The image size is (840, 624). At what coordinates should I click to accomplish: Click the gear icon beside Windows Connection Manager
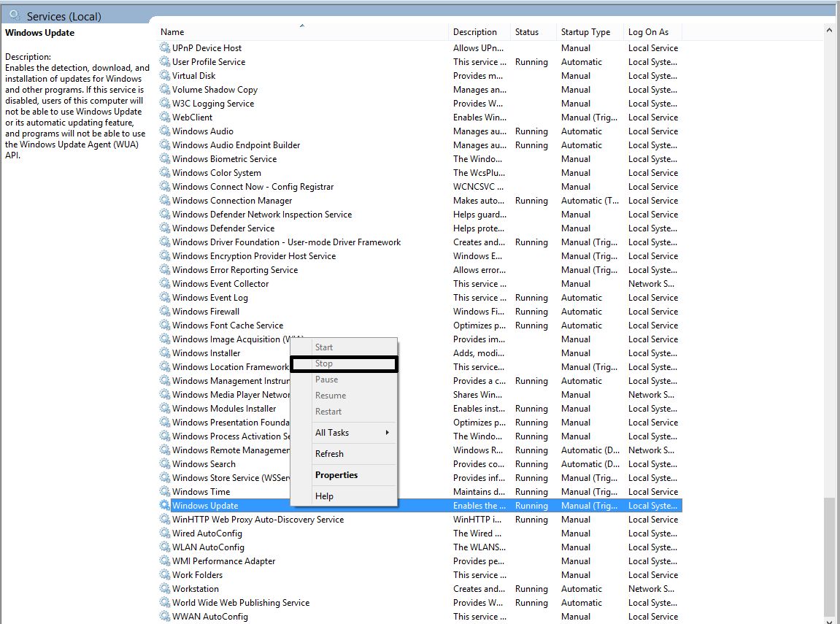click(164, 200)
